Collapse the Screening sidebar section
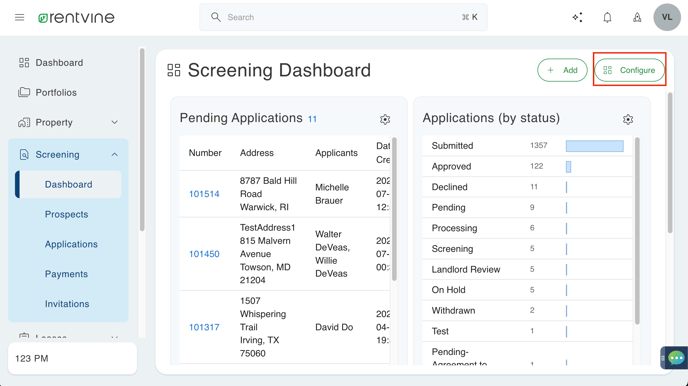 click(115, 154)
